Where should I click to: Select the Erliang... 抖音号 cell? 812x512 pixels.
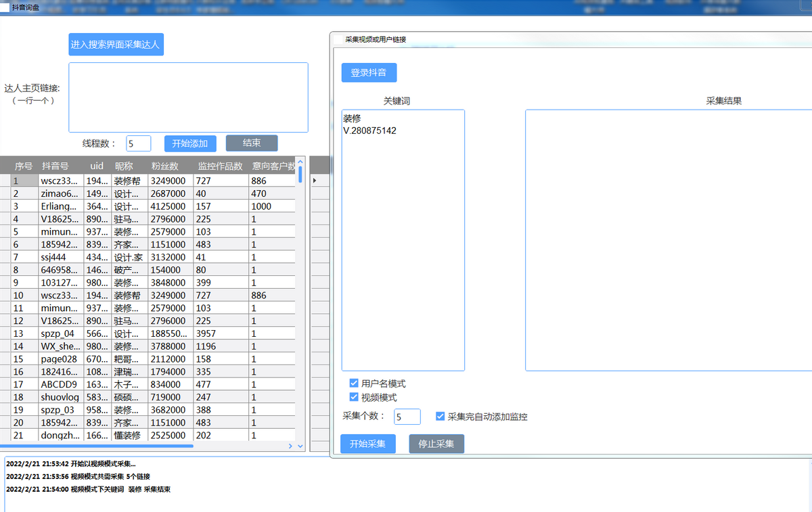click(x=61, y=206)
